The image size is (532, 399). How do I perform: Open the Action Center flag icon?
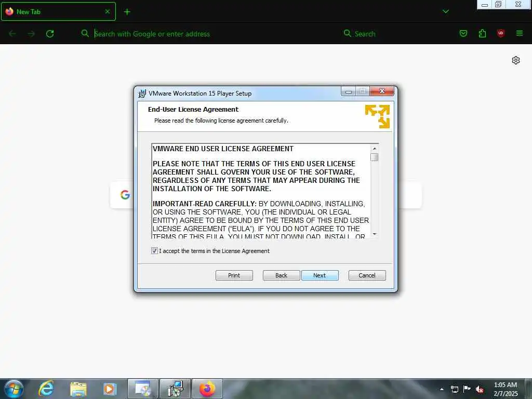click(x=467, y=389)
